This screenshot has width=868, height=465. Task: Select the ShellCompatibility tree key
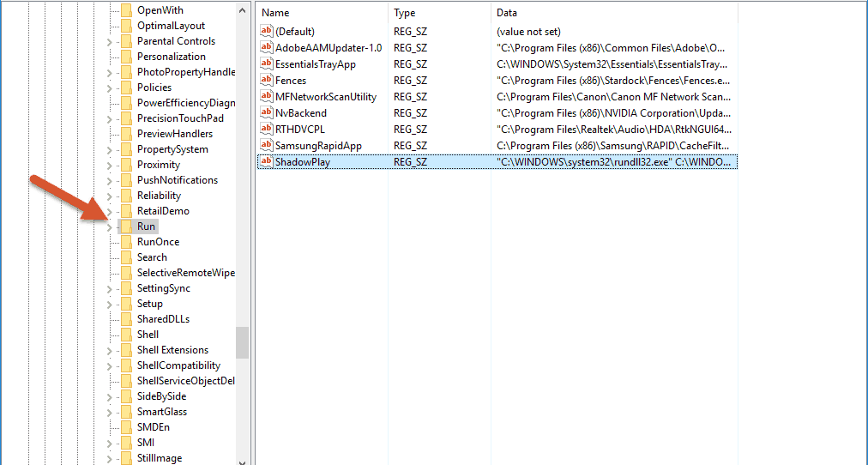178,365
